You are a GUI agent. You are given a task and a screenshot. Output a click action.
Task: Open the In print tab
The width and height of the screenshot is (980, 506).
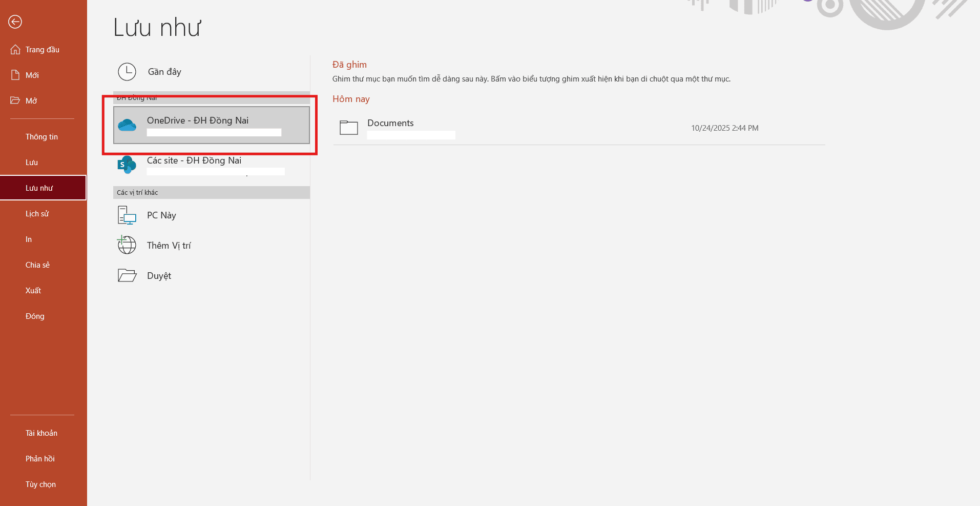coord(29,239)
